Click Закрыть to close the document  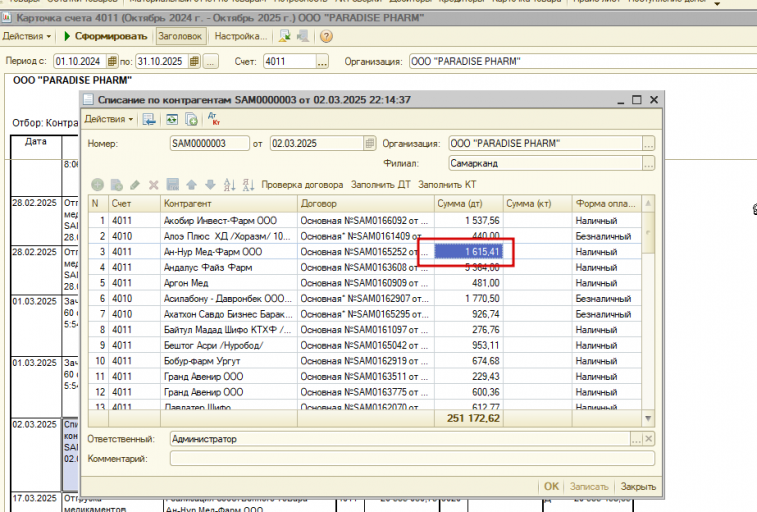click(638, 486)
